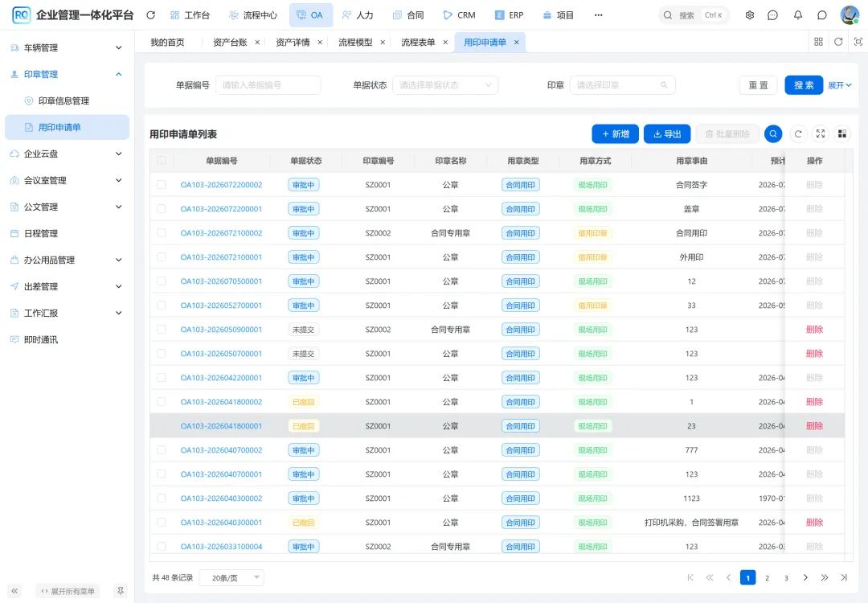Close the 资产台账 tab
Image resolution: width=868 pixels, height=603 pixels.
pyautogui.click(x=257, y=42)
